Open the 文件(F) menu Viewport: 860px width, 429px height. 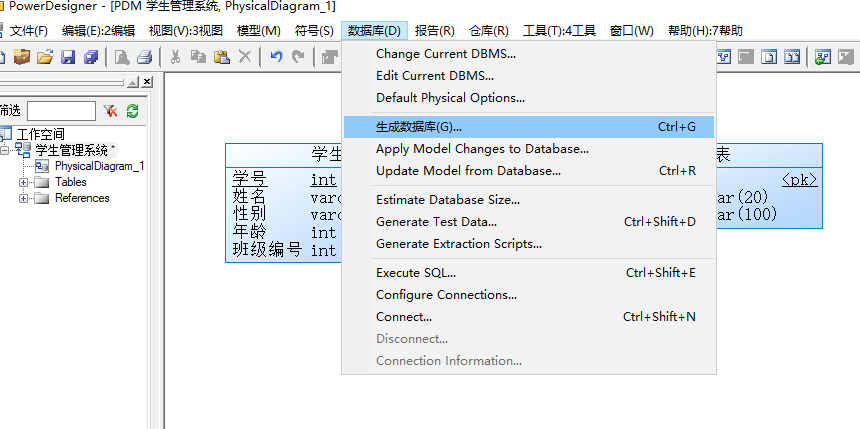pyautogui.click(x=29, y=31)
